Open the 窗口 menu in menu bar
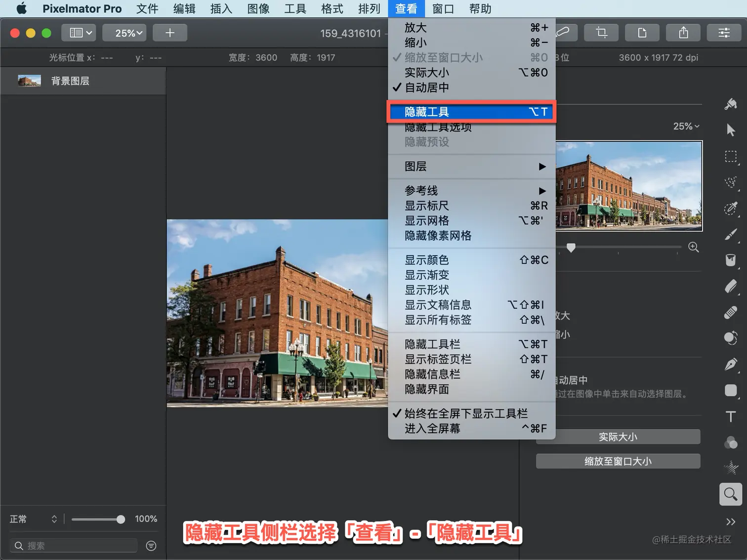747x560 pixels. click(x=443, y=8)
